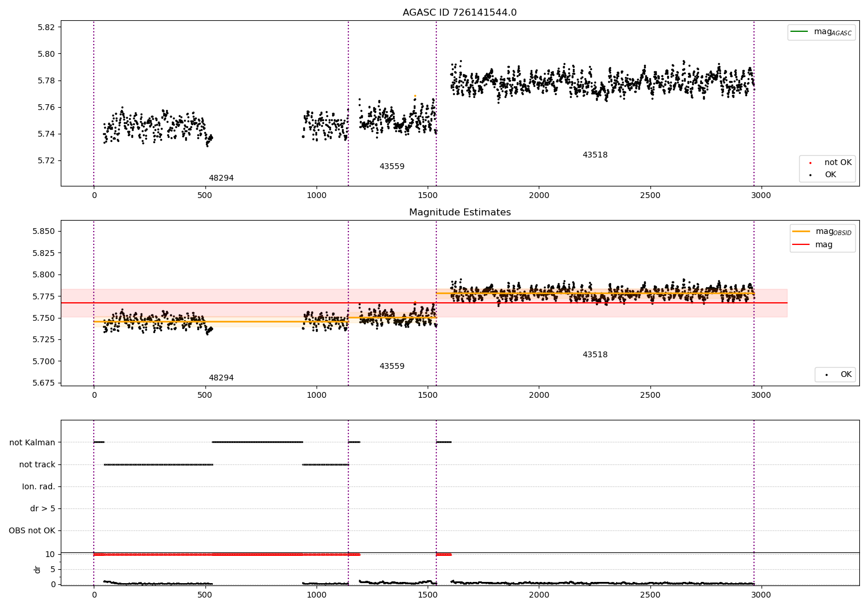Click the 5.82 y-axis tick label
This screenshot has width=868, height=608.
[x=46, y=27]
